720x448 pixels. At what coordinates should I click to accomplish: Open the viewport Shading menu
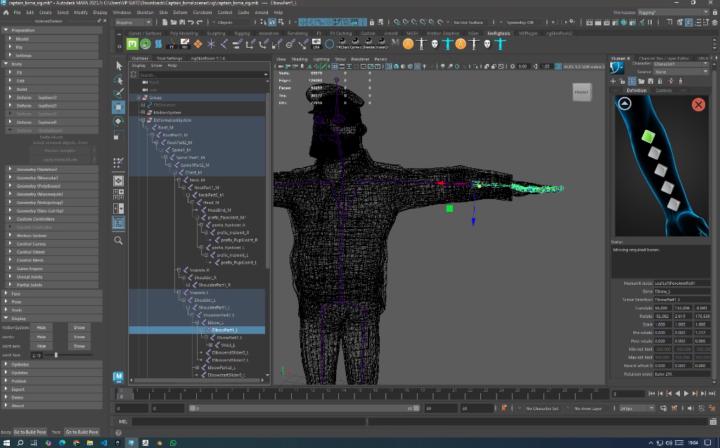[x=299, y=59]
